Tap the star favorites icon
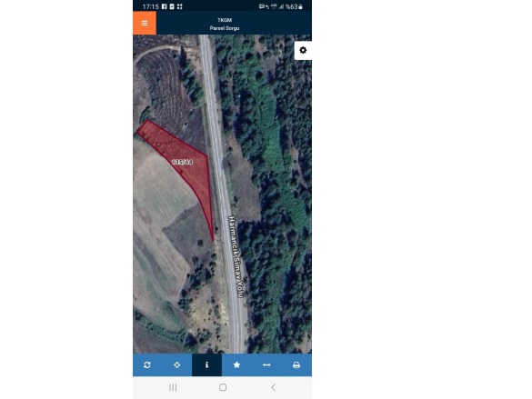The image size is (532, 399). [x=236, y=365]
